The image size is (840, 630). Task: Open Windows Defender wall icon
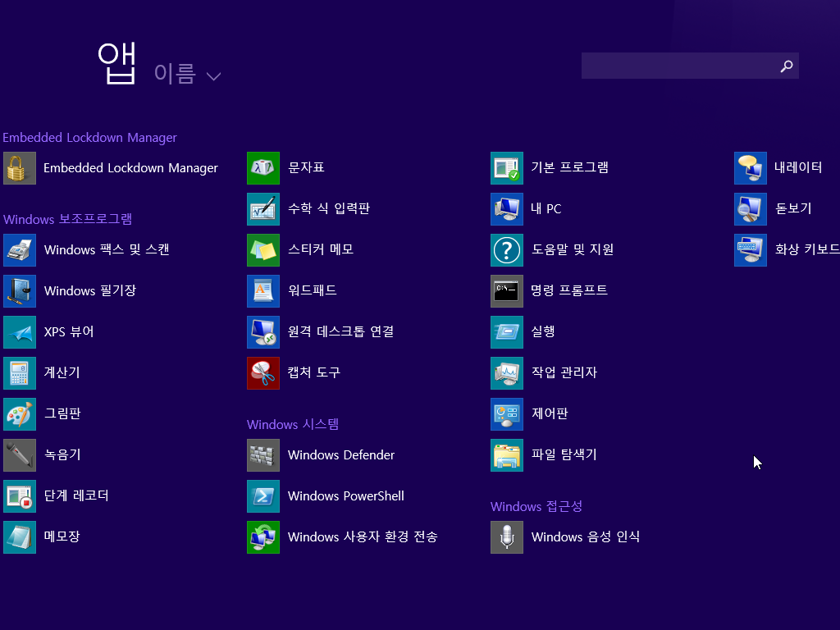(x=263, y=454)
